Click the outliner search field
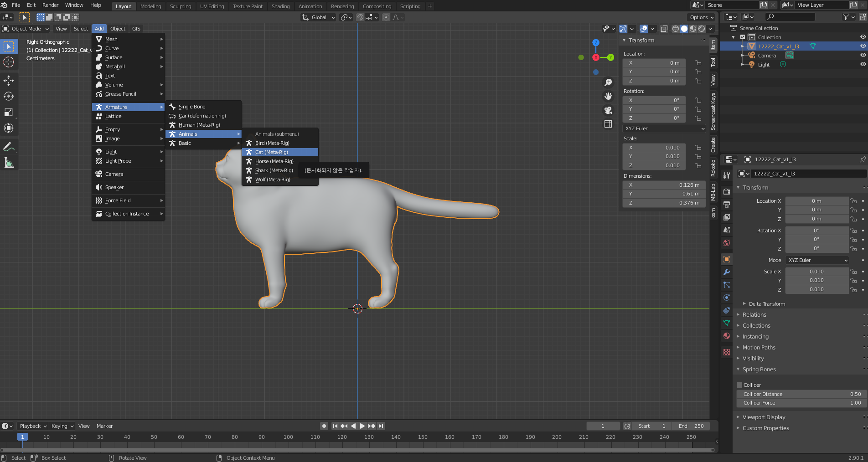Image resolution: width=868 pixels, height=462 pixels. [x=790, y=17]
